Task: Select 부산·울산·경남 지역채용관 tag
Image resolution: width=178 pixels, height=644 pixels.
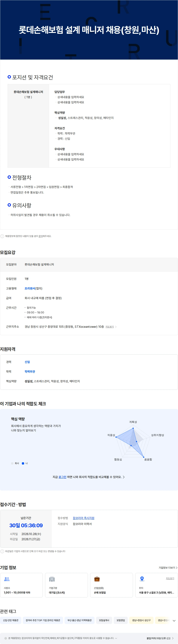Action: click(79, 620)
